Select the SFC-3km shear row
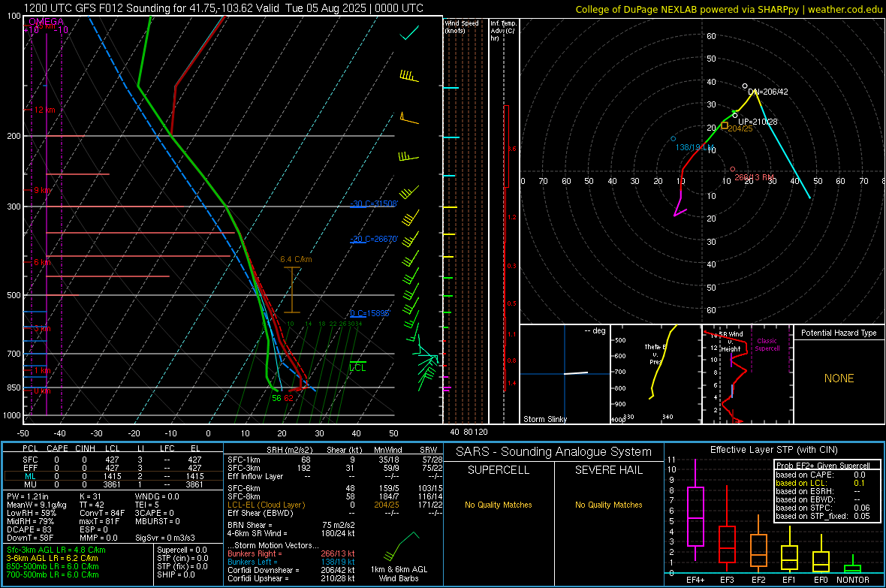This screenshot has height=588, width=886. [335, 468]
